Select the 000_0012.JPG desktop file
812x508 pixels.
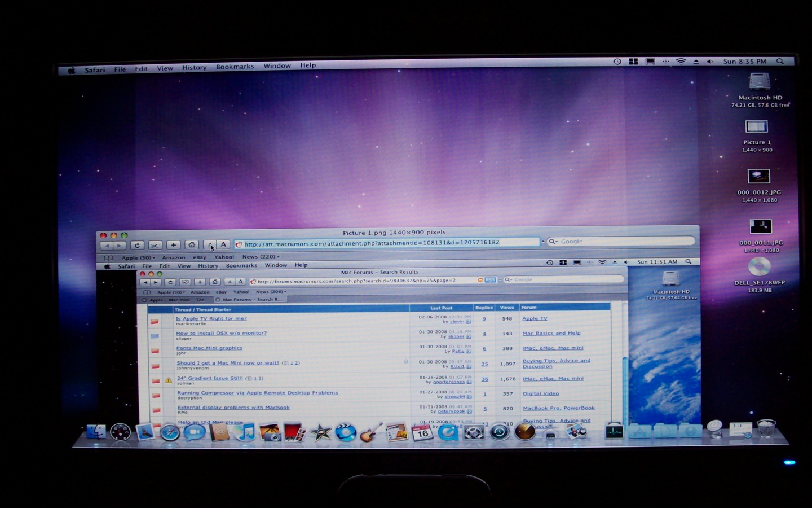tap(759, 186)
